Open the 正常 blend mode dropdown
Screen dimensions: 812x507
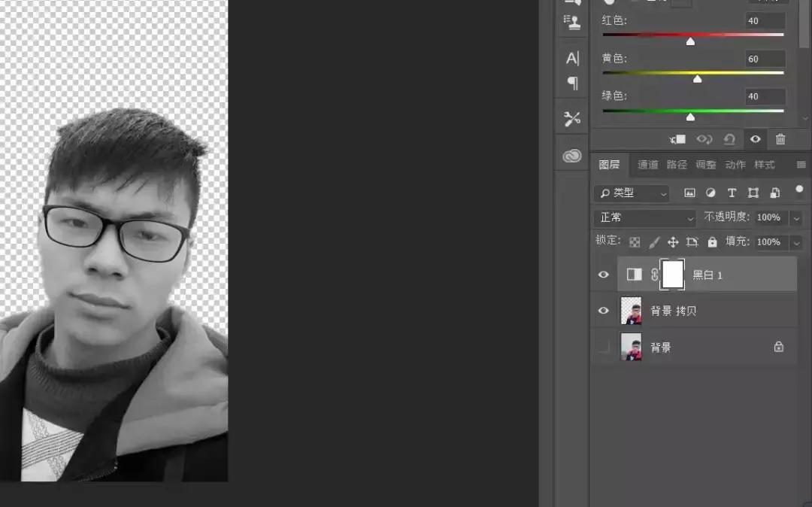click(645, 218)
